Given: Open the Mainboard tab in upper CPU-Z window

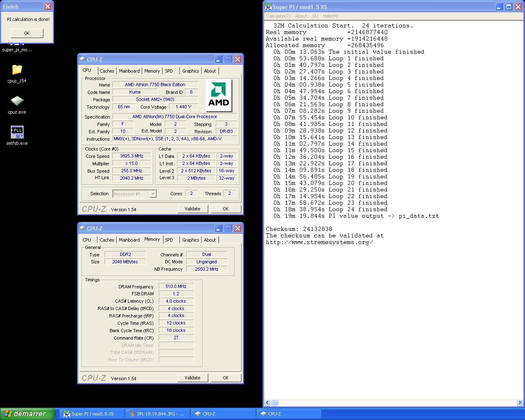Looking at the screenshot, I should click(129, 71).
